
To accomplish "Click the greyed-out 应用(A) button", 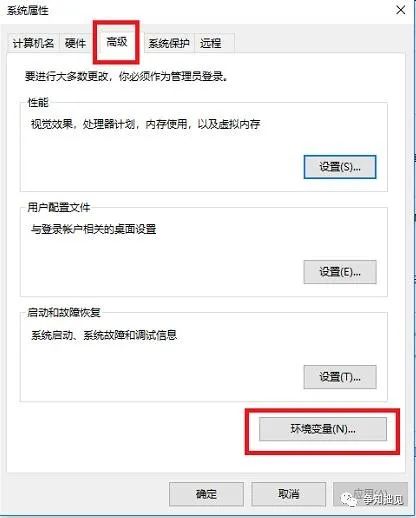I will [x=370, y=494].
